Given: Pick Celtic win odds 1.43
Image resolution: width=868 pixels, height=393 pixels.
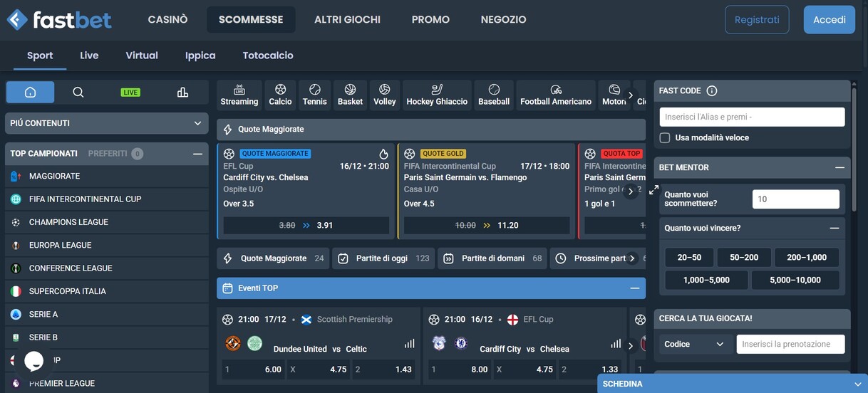Looking at the screenshot, I should (383, 370).
